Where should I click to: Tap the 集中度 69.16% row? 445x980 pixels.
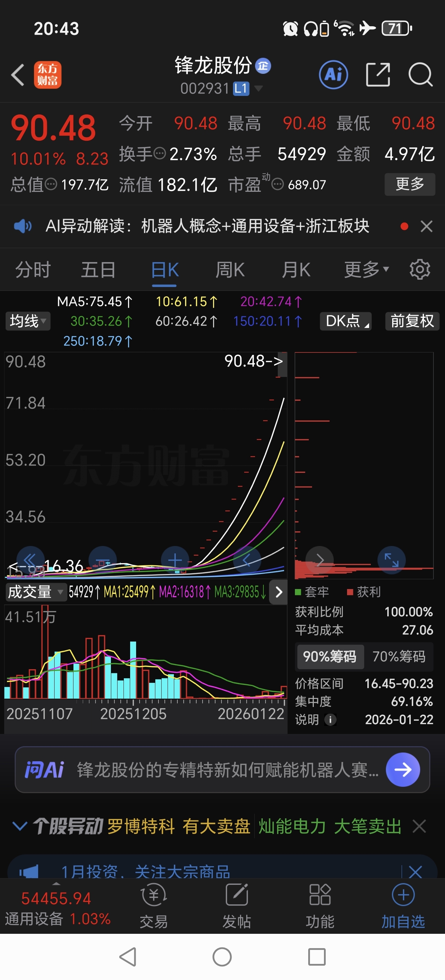coord(364,701)
